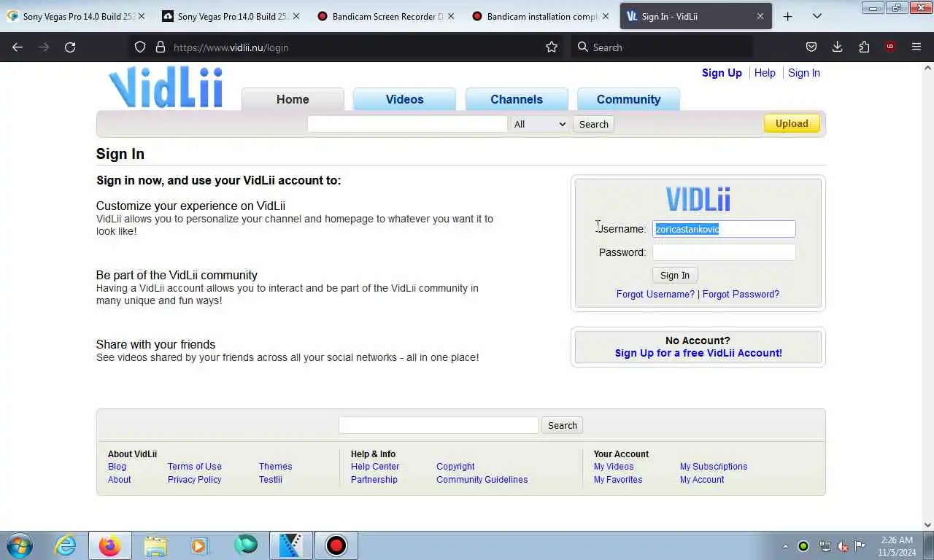Click Sign Up for a free VidLii Account
The height and width of the screenshot is (560, 934).
(x=698, y=353)
